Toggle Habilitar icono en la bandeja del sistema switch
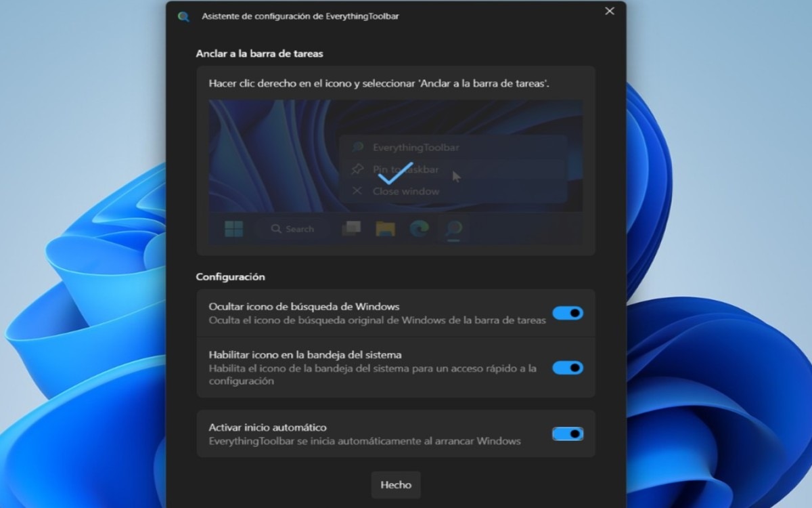Image resolution: width=812 pixels, height=508 pixels. [x=568, y=368]
